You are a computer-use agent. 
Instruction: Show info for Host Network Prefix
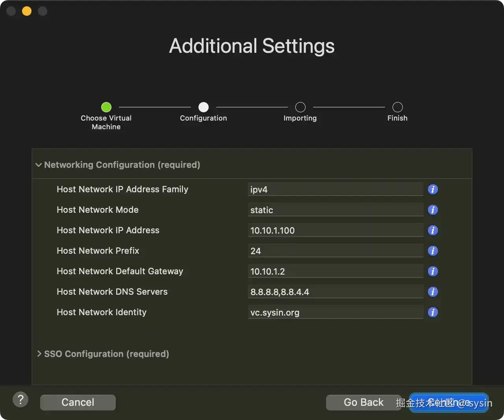[433, 251]
